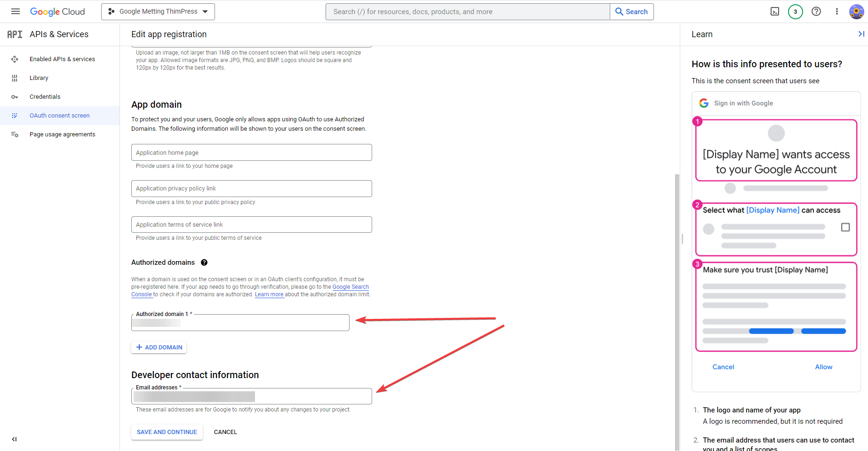This screenshot has width=868, height=451.
Task: Click SAVE AND CONTINUE
Action: [167, 432]
